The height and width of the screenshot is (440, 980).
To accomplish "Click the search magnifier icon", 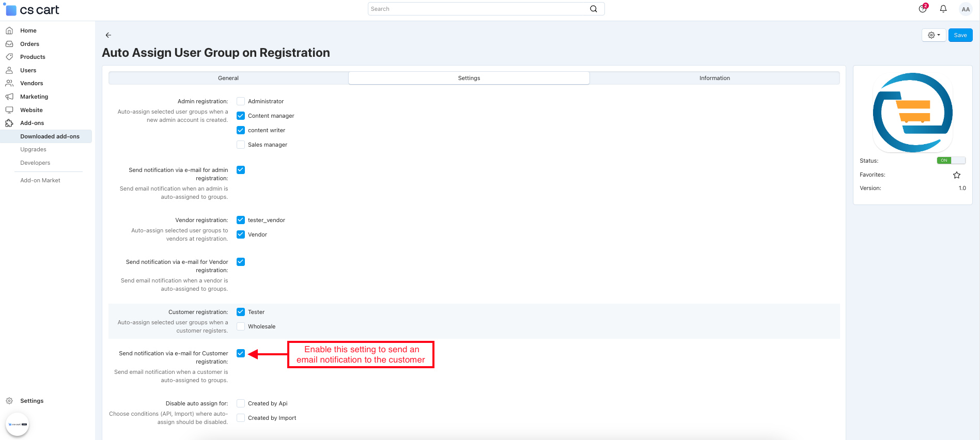I will point(593,9).
